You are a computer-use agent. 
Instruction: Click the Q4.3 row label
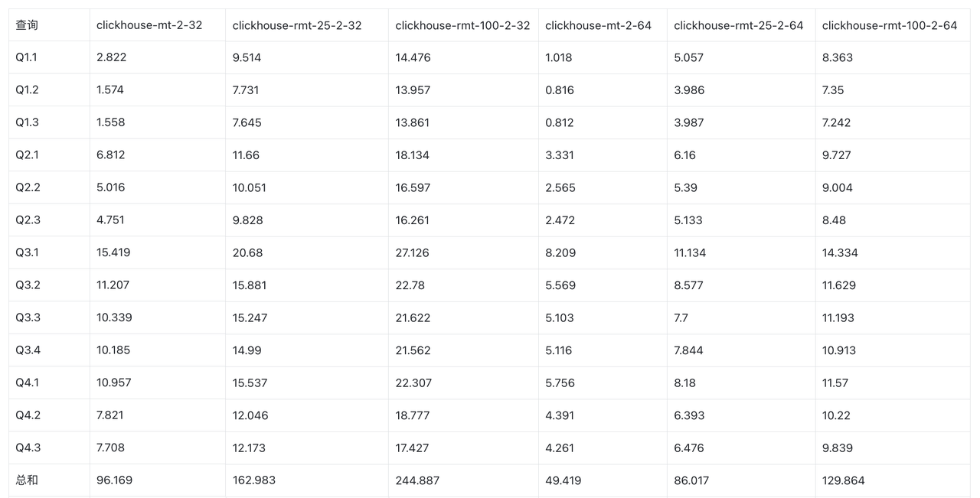(x=28, y=448)
